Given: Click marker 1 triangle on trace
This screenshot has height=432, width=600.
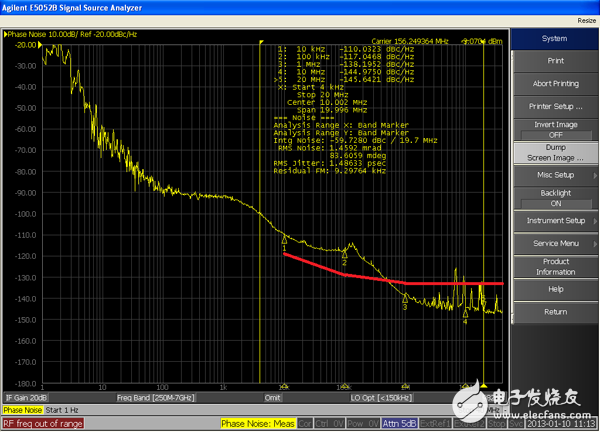Looking at the screenshot, I should coord(285,239).
